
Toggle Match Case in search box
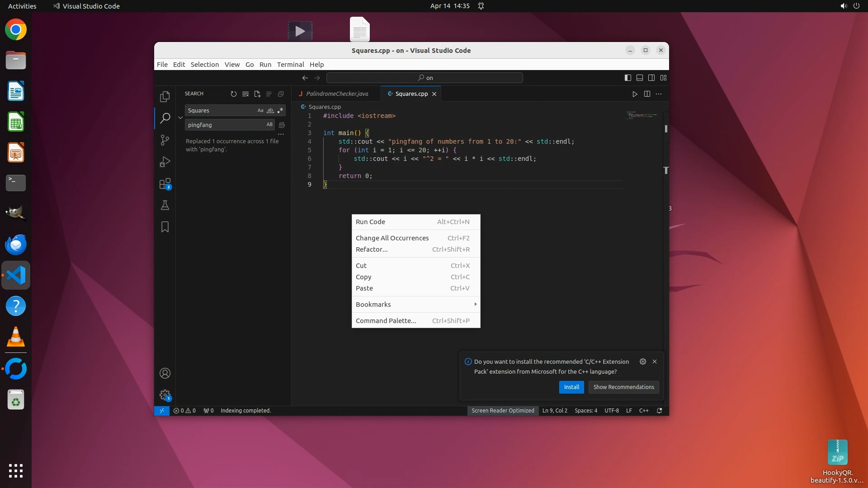260,111
